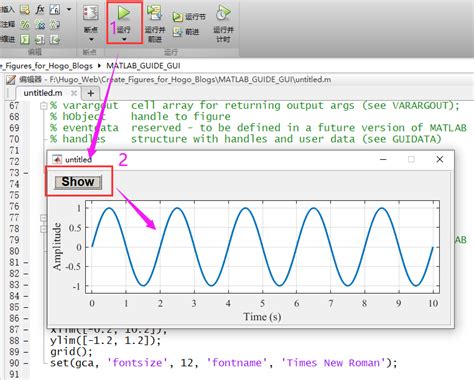
Task: Click the MATLAB figure icon in untitled title bar
Action: click(57, 159)
